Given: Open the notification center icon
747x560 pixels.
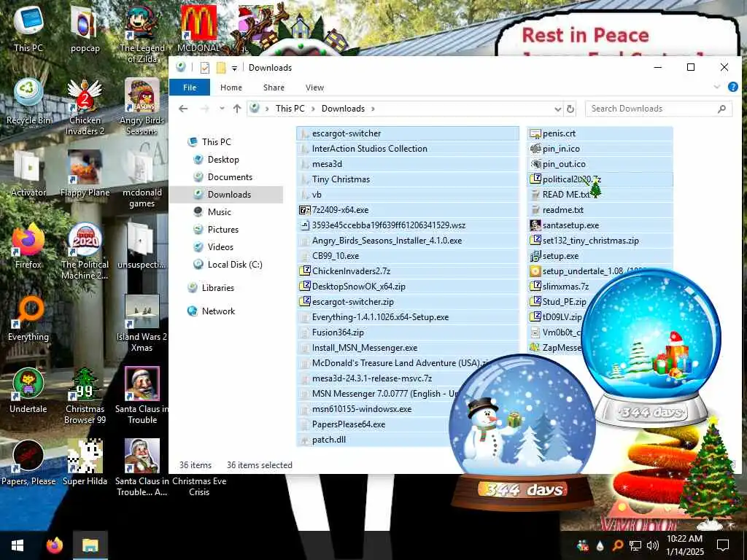Looking at the screenshot, I should coord(723,545).
